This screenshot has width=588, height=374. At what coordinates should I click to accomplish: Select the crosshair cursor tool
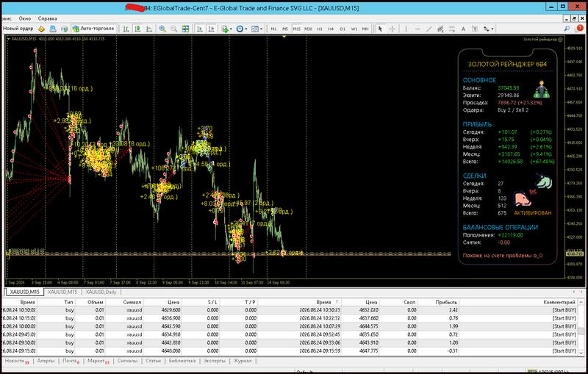pos(392,29)
